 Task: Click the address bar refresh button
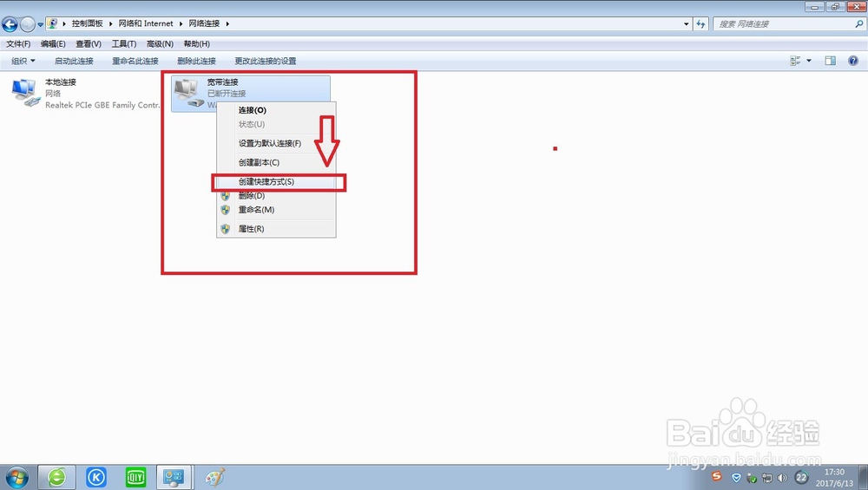pos(701,23)
